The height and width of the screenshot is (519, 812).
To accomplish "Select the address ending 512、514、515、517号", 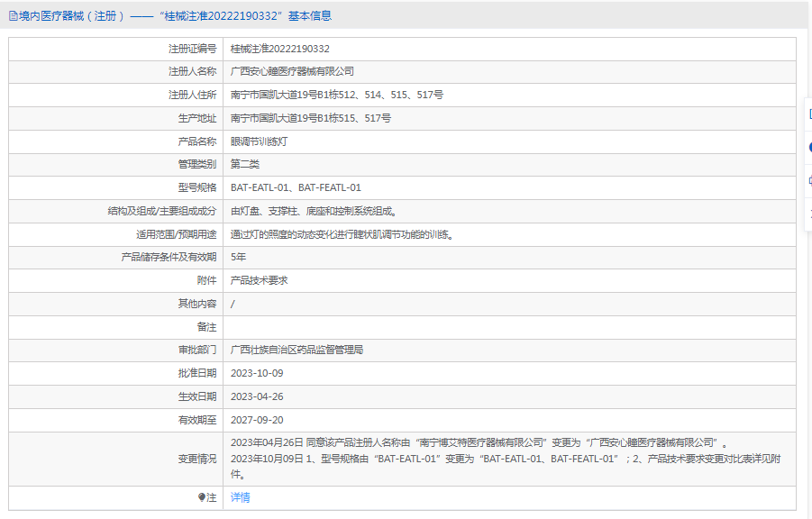I will coord(337,95).
